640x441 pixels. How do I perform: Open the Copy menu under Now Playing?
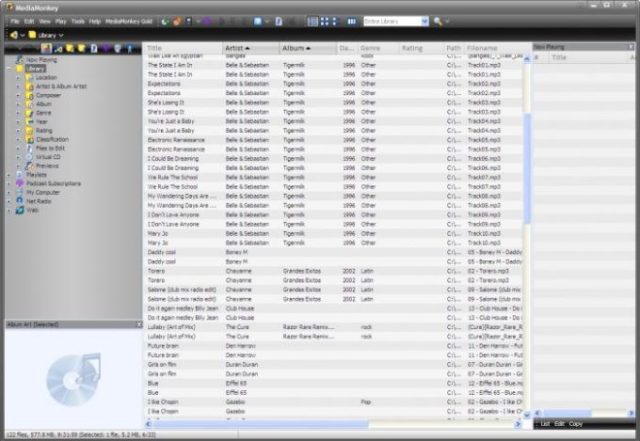click(576, 424)
